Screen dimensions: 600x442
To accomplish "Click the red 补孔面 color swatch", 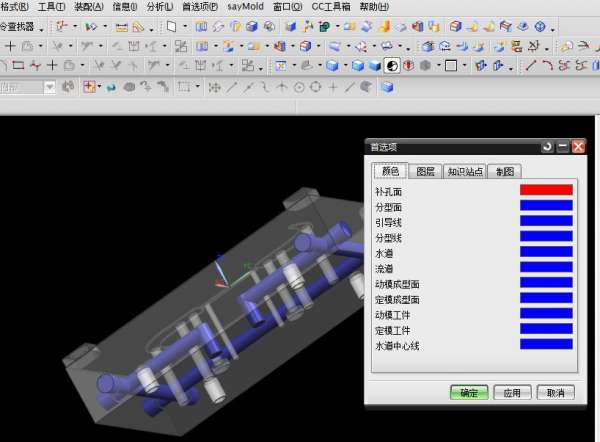I will coord(546,189).
